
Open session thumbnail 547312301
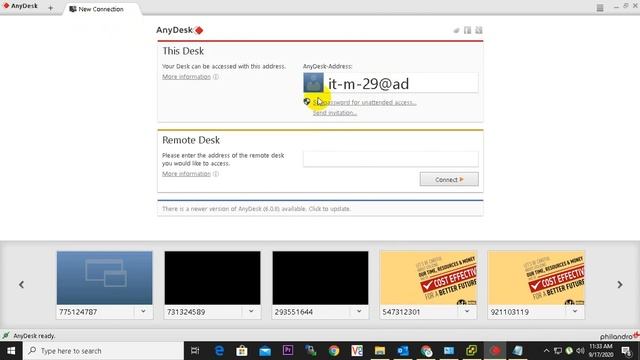click(428, 278)
